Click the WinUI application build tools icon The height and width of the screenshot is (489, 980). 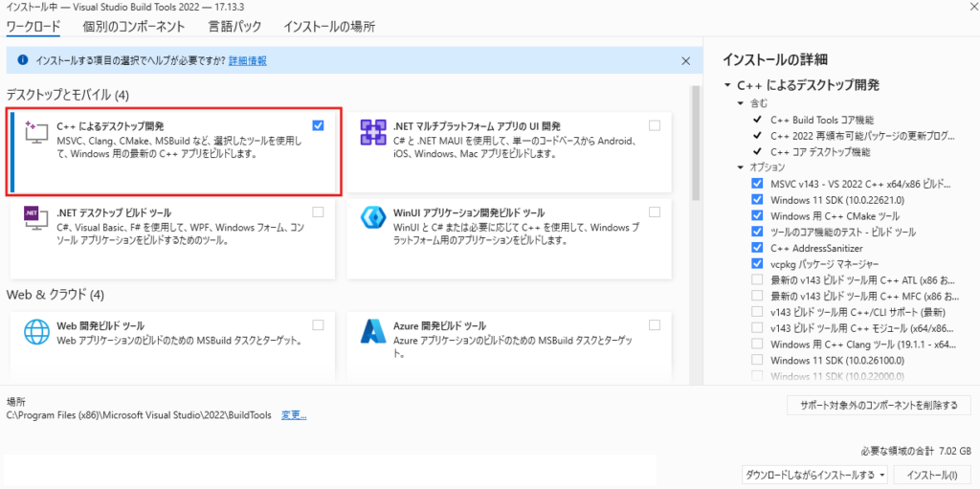[x=372, y=221]
